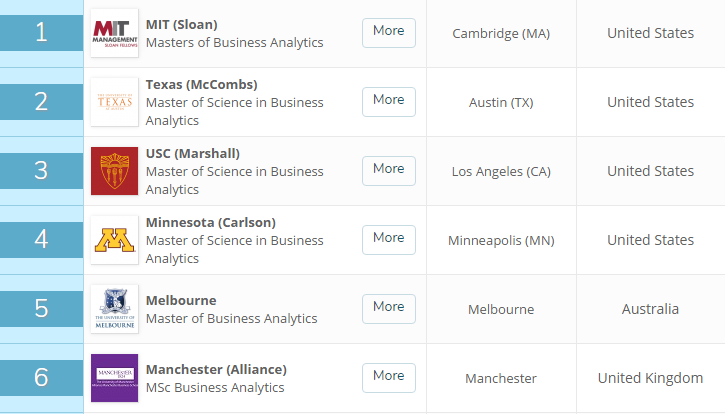Click the purple Manchester logo
The image size is (725, 414).
click(x=114, y=377)
